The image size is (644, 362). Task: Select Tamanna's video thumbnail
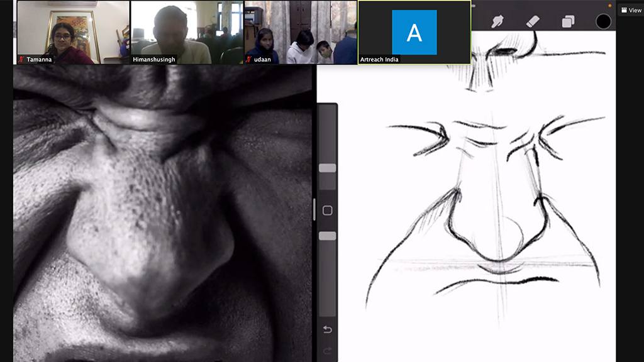(72, 31)
